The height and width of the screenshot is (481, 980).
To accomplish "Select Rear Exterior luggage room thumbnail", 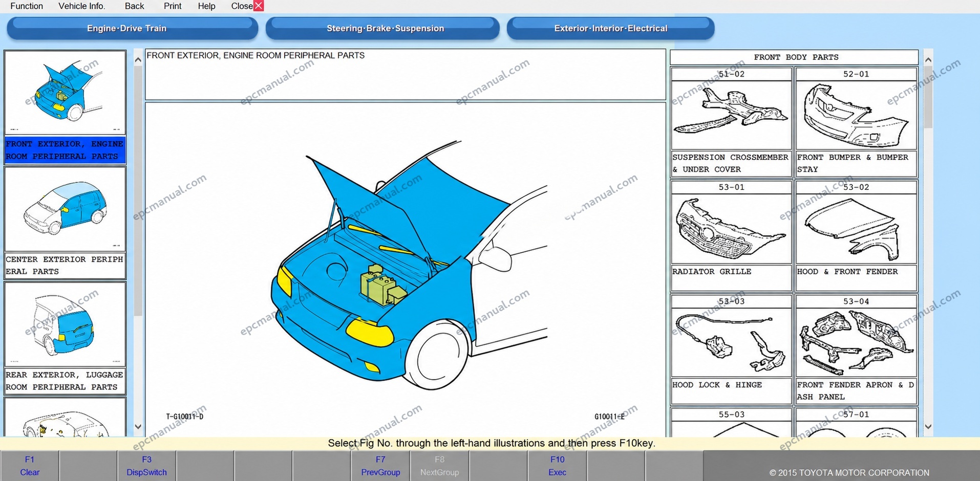I will (65, 324).
